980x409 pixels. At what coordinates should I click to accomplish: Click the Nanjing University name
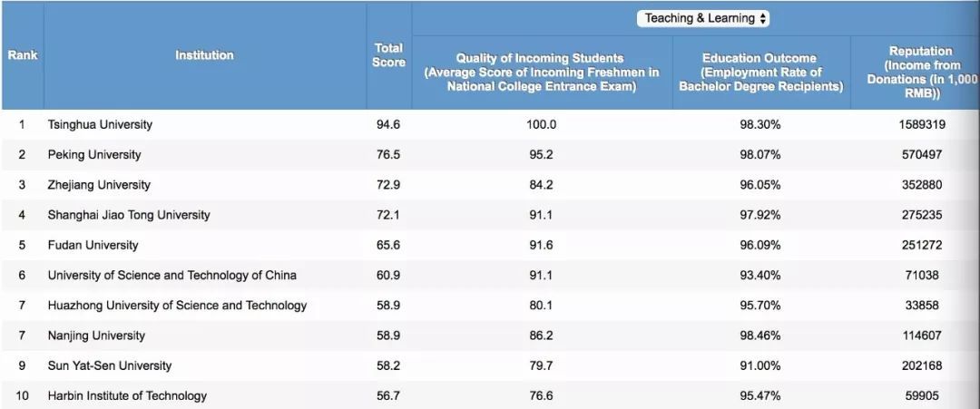click(x=96, y=336)
